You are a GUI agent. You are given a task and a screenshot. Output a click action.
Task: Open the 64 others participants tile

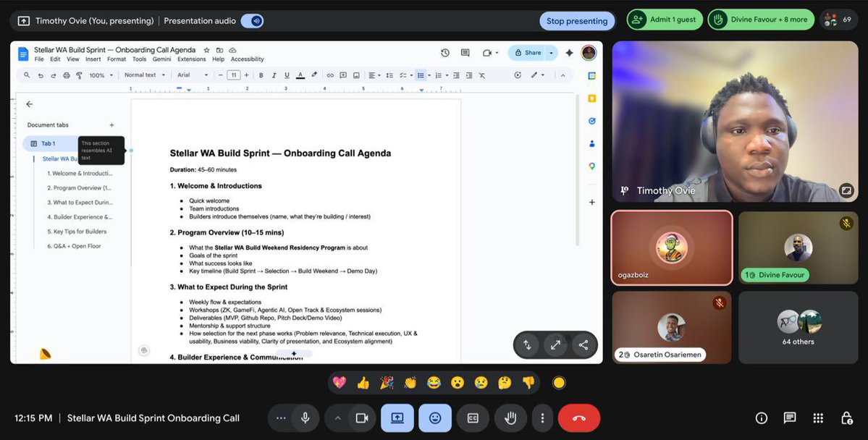coord(798,327)
